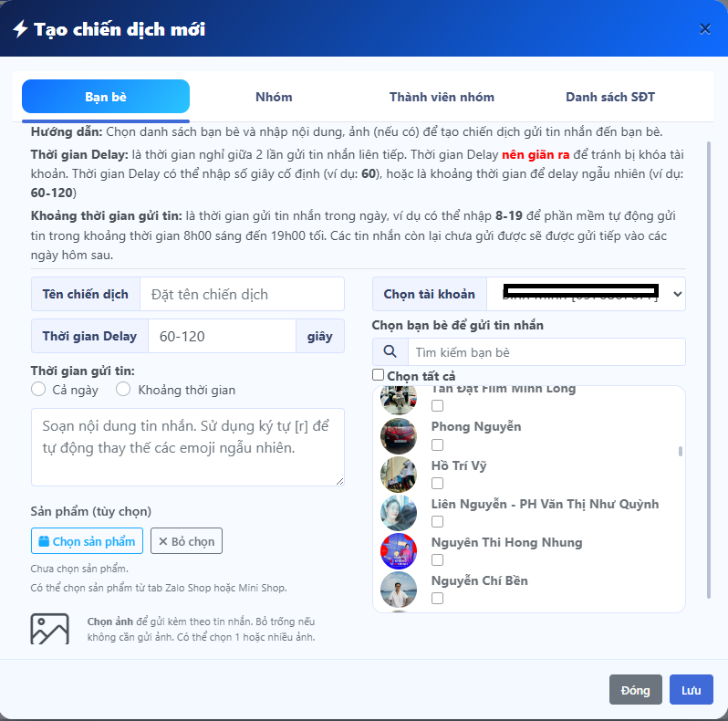Check the 'Chọn tất cả' checkbox
Screen dimensions: 728x721
pyautogui.click(x=378, y=375)
